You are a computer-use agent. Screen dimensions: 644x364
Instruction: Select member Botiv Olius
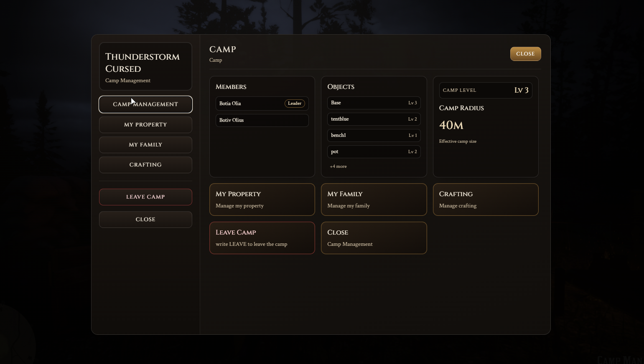(262, 120)
